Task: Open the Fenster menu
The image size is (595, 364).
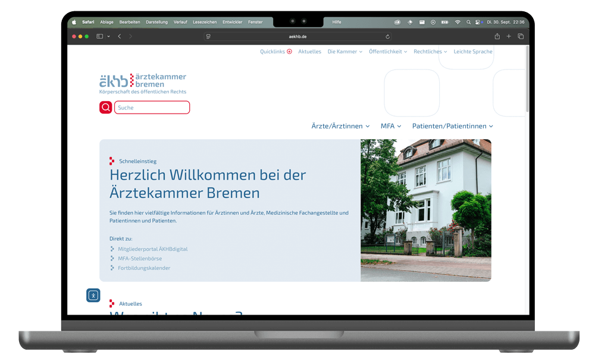Action: coord(255,22)
